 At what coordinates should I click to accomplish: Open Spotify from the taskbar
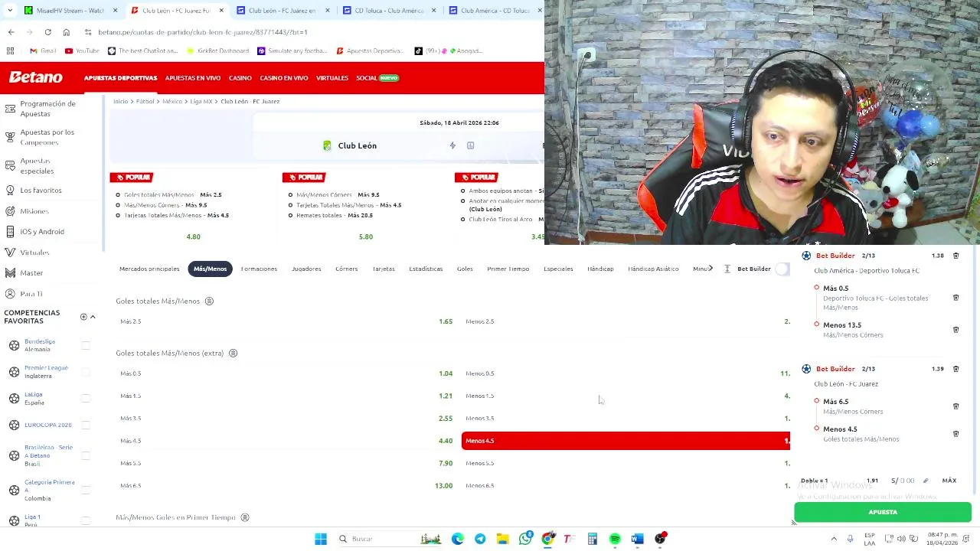615,540
